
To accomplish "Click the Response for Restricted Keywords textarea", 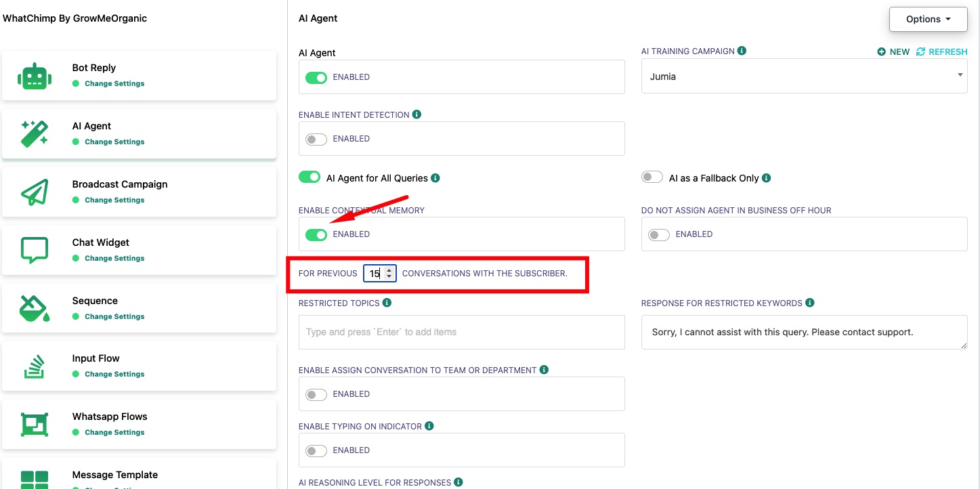I will click(x=804, y=332).
